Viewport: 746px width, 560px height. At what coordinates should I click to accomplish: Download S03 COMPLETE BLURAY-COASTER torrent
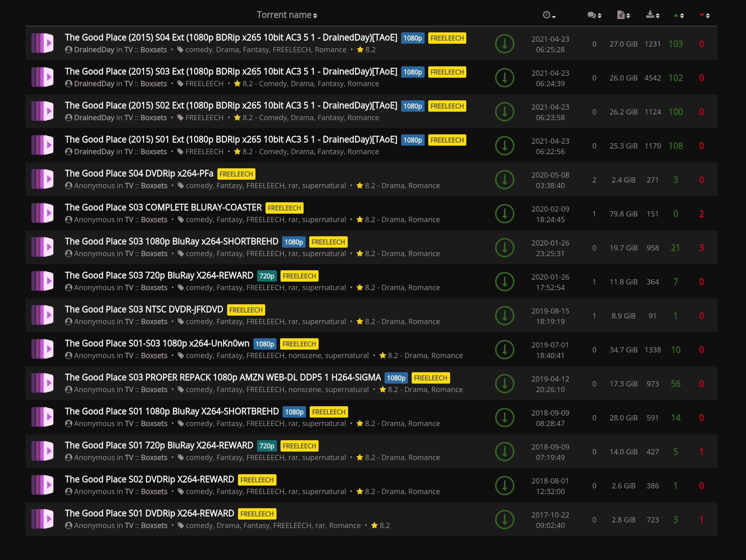coord(505,214)
